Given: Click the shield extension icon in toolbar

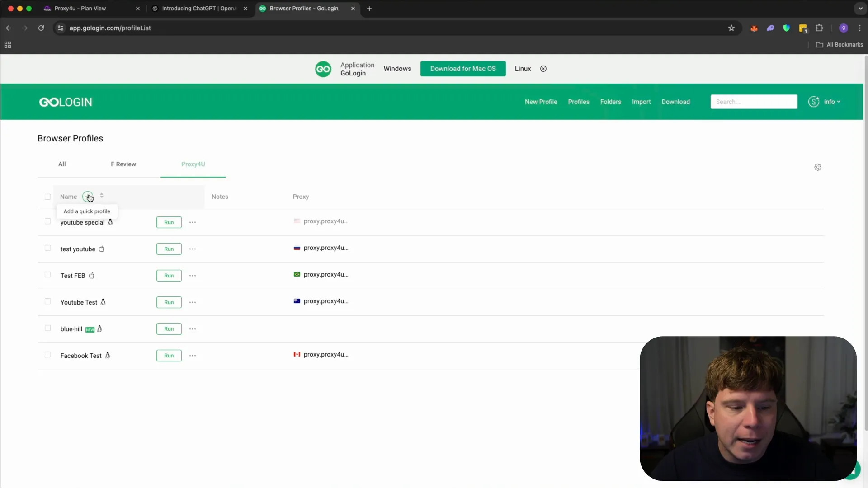Looking at the screenshot, I should (786, 28).
